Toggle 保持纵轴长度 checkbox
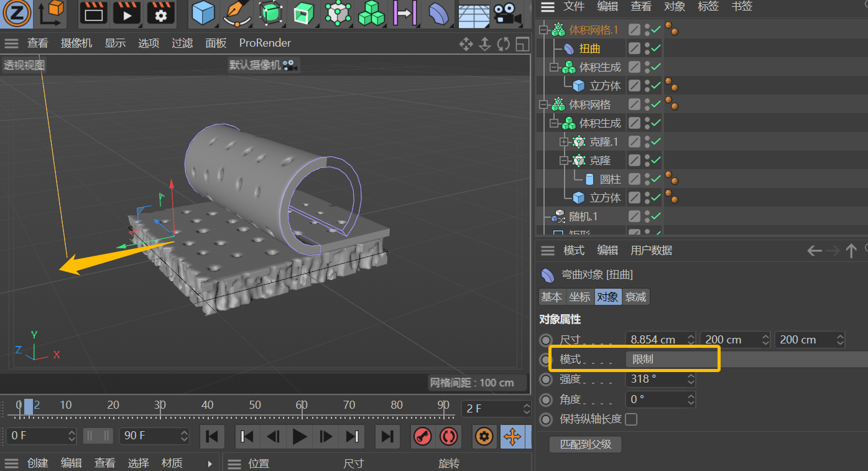 click(x=631, y=419)
